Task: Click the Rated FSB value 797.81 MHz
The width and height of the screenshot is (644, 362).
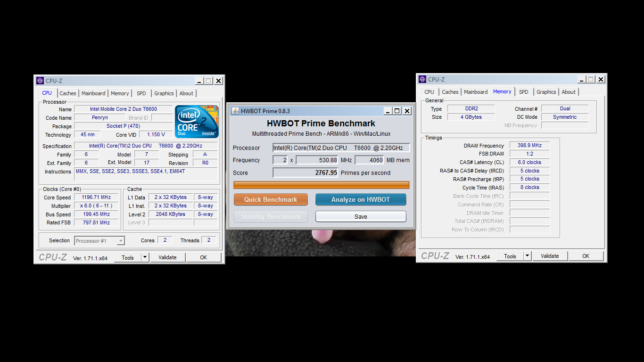Action: click(x=96, y=223)
